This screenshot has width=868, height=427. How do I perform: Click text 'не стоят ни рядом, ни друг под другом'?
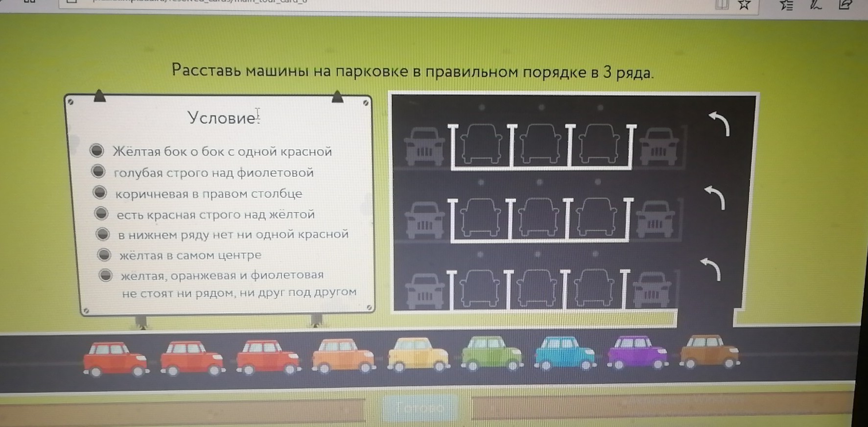tap(239, 293)
